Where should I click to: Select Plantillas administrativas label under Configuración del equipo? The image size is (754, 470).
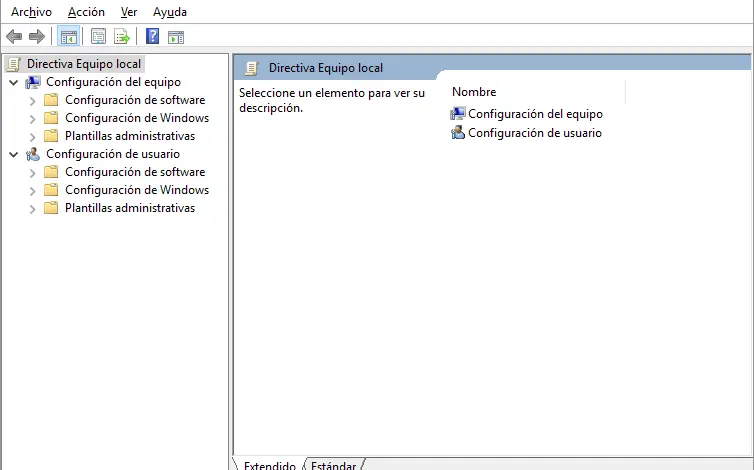pos(130,136)
